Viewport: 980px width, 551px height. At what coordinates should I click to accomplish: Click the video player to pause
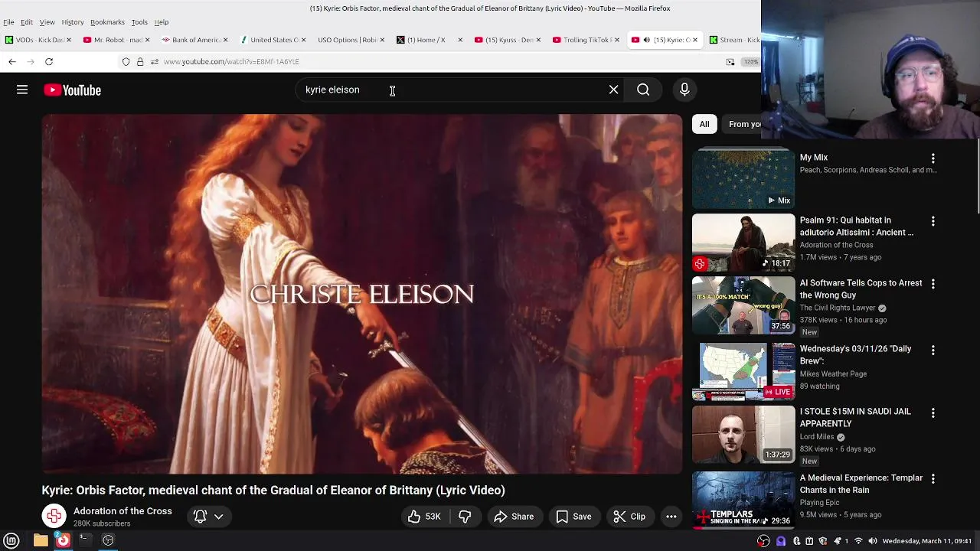(x=362, y=295)
